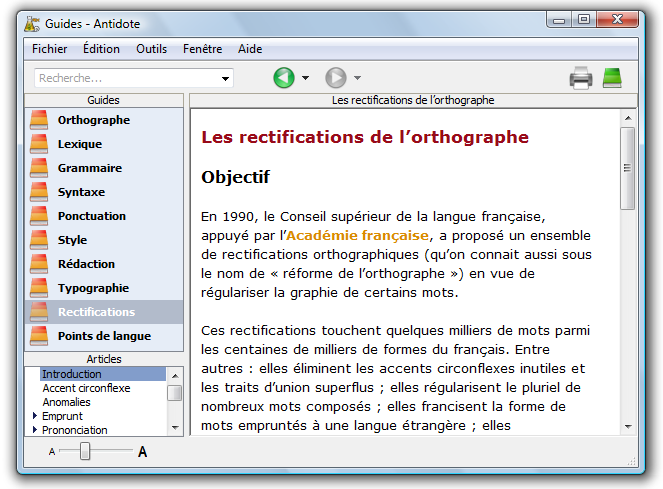This screenshot has width=663, height=489.
Task: Click the Objectif heading in article
Action: (x=236, y=177)
